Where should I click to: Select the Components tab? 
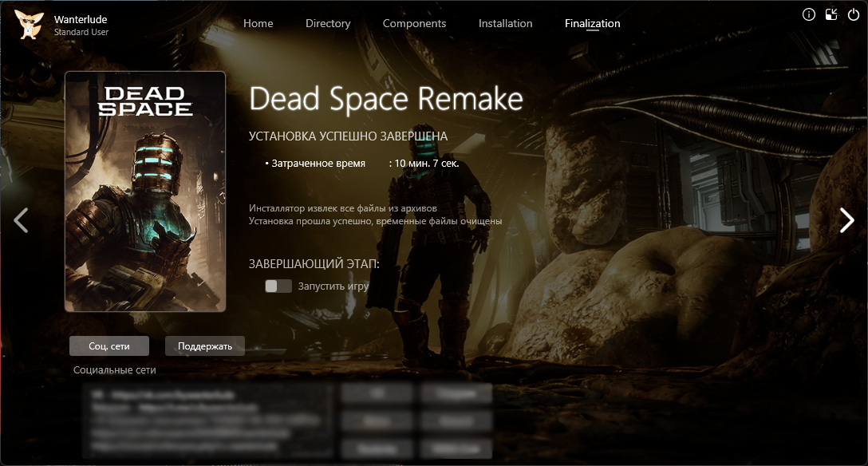[x=414, y=23]
